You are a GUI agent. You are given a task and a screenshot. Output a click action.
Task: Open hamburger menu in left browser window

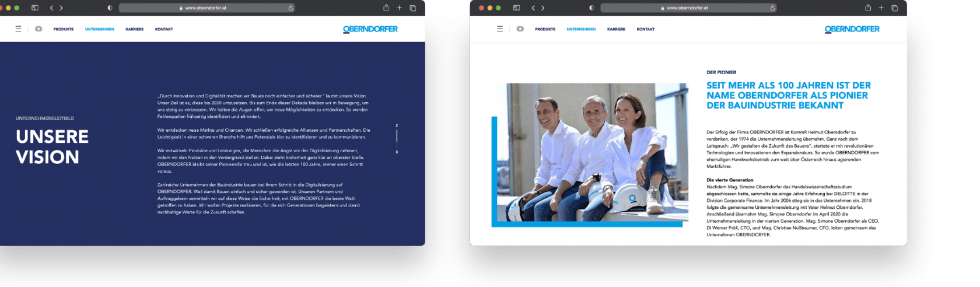(18, 29)
